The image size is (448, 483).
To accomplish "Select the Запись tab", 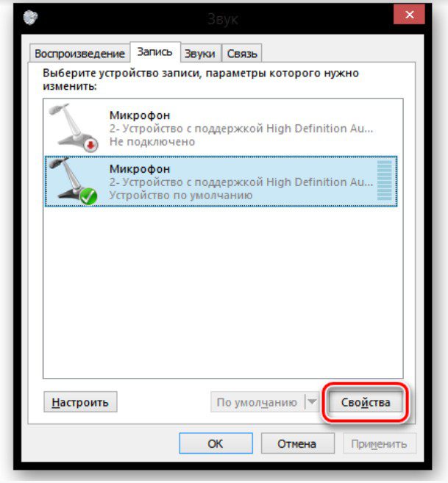I will pos(155,52).
